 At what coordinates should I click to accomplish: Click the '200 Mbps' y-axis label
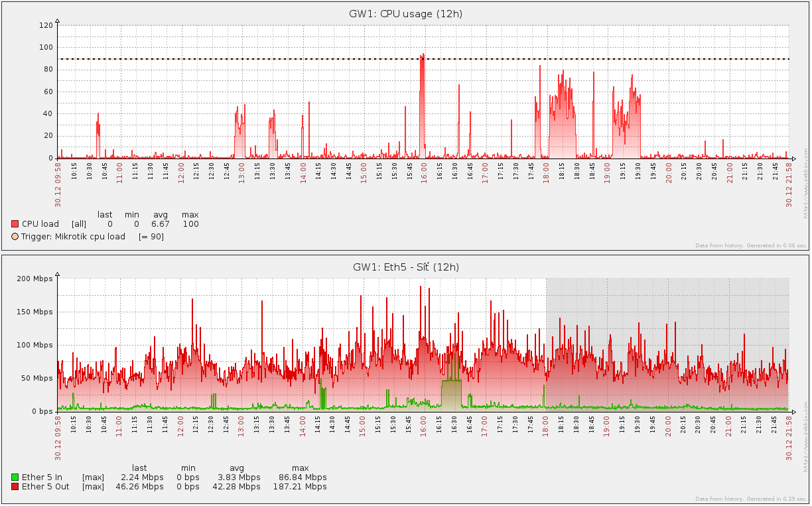(34, 279)
